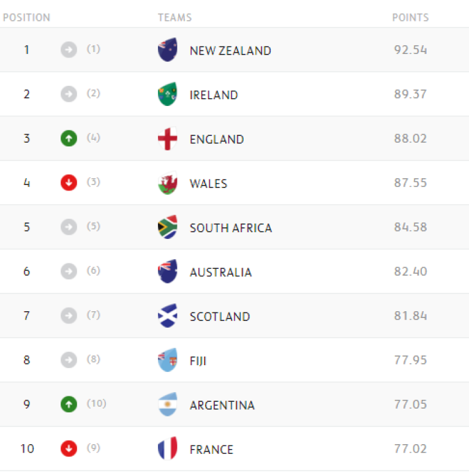469x476 pixels.
Task: Click the England flag badge
Action: [x=167, y=139]
